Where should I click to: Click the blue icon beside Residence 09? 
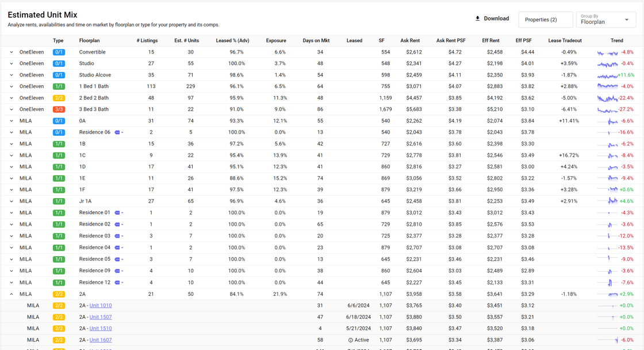pyautogui.click(x=117, y=271)
